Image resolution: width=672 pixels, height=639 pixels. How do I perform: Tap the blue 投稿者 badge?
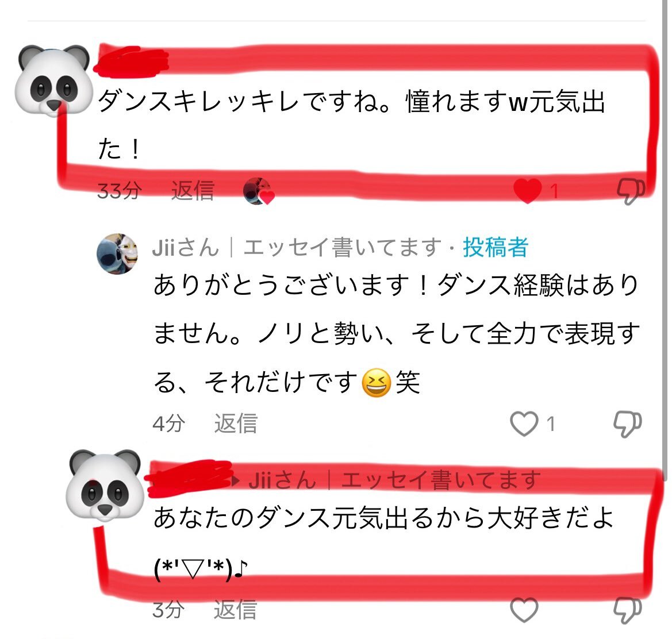(495, 247)
